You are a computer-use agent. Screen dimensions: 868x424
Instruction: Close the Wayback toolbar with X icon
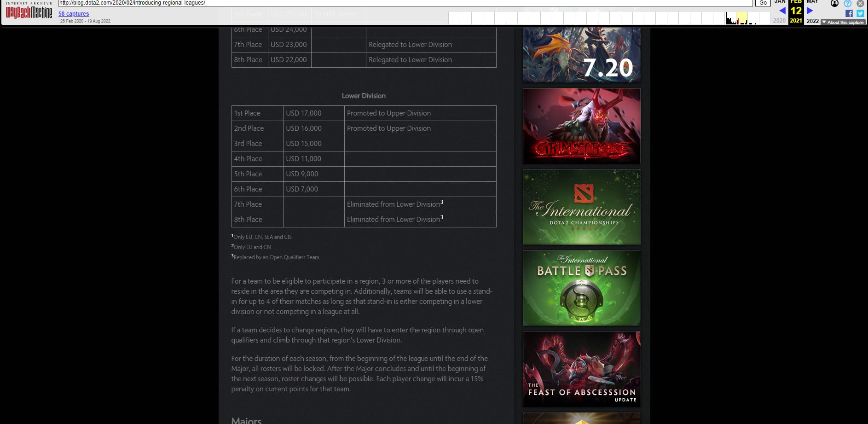[860, 3]
